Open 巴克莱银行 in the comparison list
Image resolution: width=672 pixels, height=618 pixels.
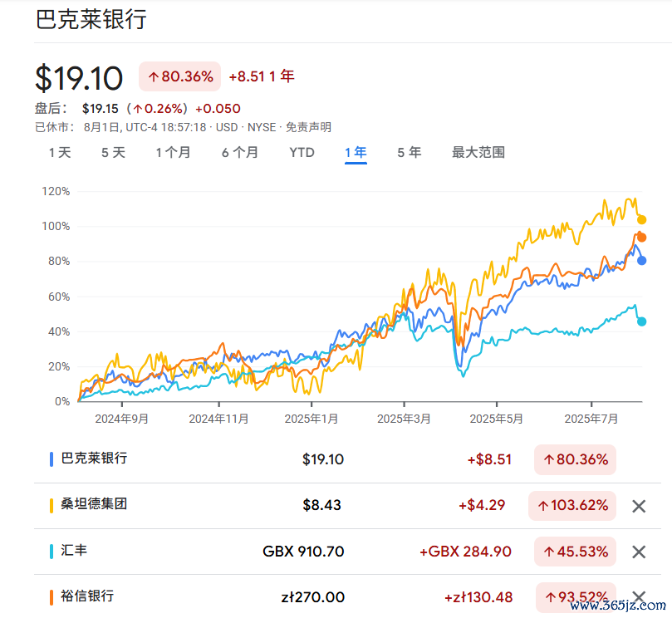[95, 459]
